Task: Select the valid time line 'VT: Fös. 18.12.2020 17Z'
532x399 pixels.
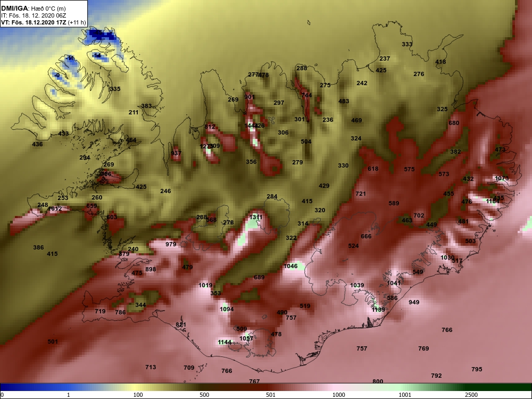Action: [34, 22]
